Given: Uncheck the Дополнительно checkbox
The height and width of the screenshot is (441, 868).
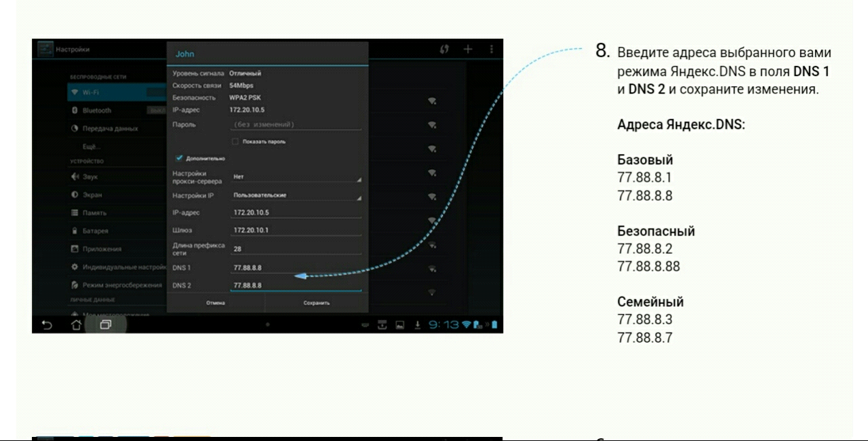Looking at the screenshot, I should point(179,158).
